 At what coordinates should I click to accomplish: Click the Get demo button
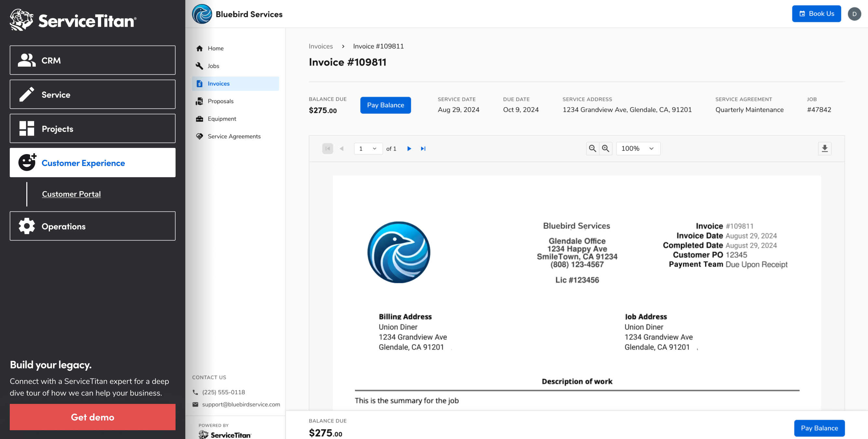point(92,417)
